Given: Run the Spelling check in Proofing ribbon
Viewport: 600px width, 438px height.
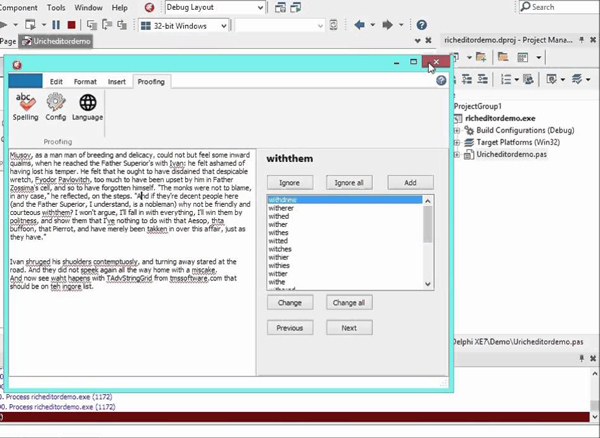Looking at the screenshot, I should pos(25,107).
